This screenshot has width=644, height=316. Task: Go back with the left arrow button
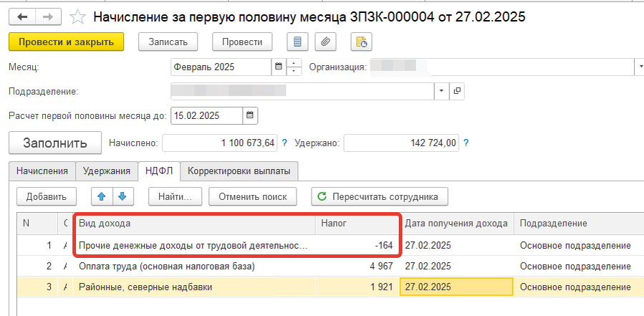tap(21, 16)
